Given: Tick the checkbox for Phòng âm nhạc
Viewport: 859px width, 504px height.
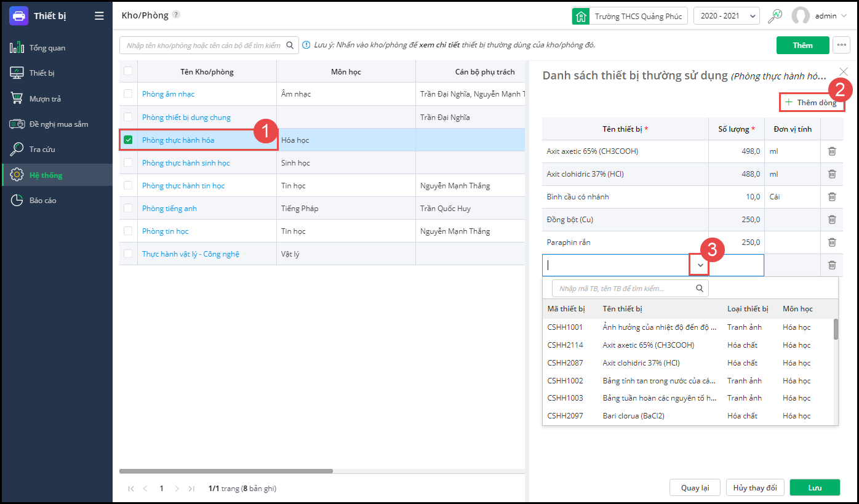Looking at the screenshot, I should tap(128, 94).
